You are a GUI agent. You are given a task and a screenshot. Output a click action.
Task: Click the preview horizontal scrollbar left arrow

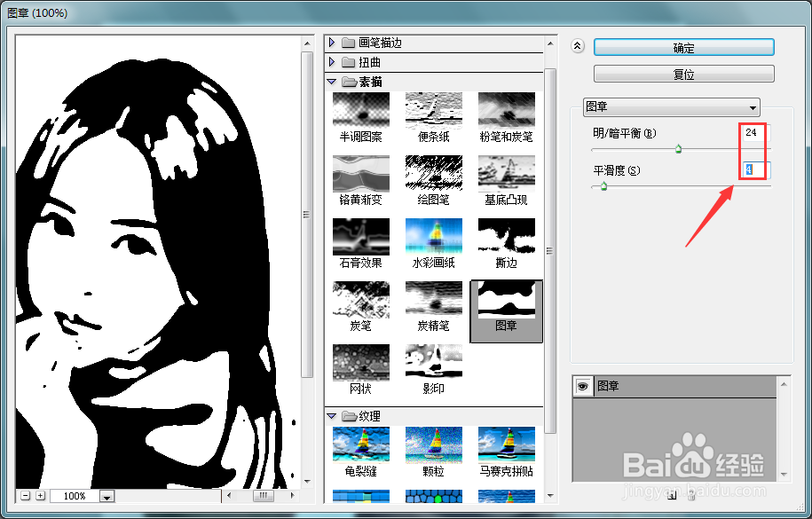click(x=230, y=496)
